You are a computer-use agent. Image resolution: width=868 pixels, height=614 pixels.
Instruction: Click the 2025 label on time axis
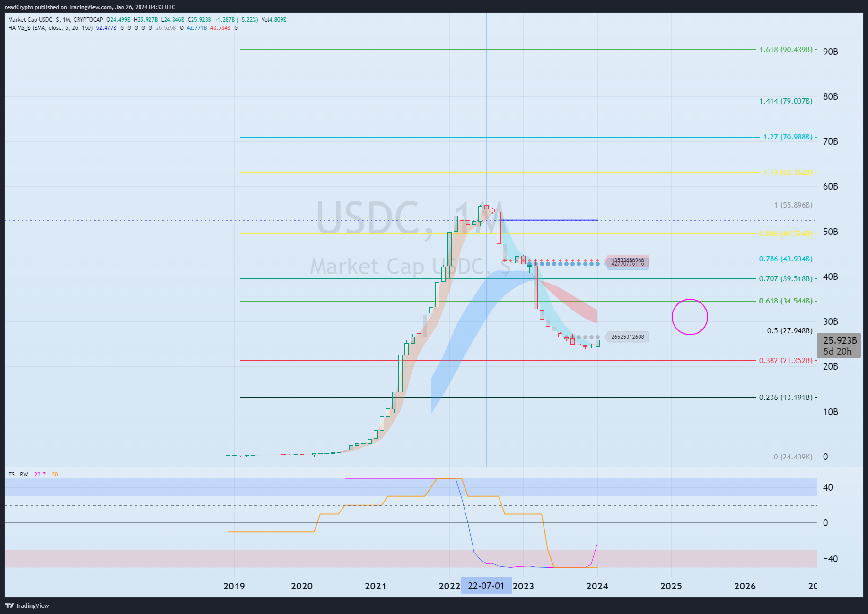tap(671, 586)
